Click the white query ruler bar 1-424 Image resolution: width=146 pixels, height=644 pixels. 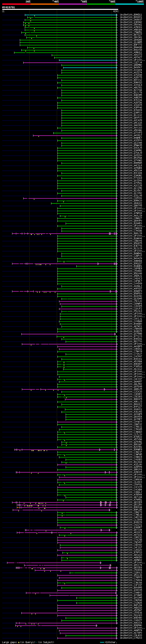(x=60, y=9)
